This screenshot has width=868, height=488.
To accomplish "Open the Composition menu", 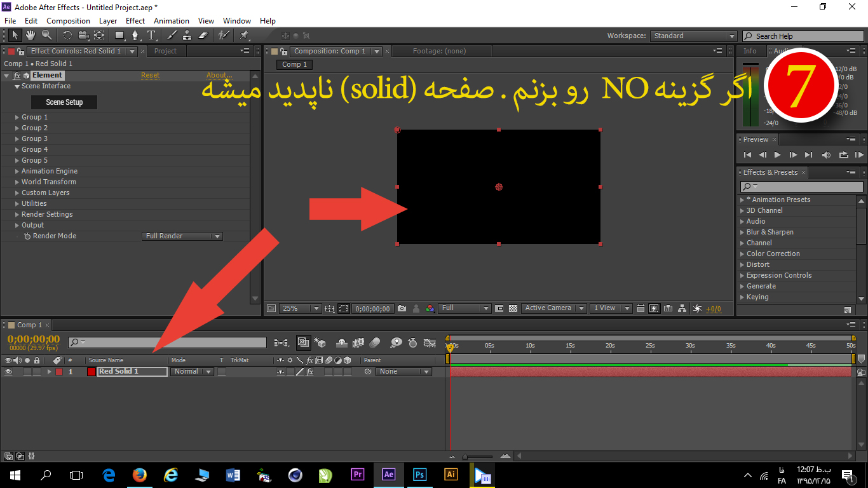I will coord(68,21).
